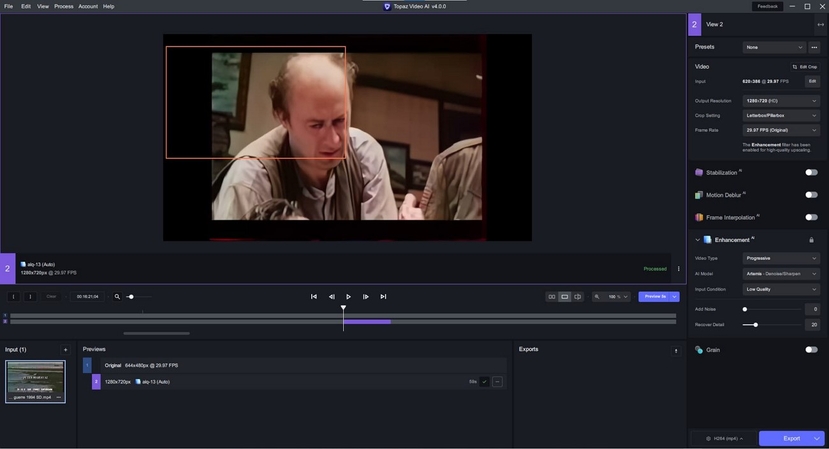
Task: Switch to side-by-side view mode
Action: coord(551,297)
